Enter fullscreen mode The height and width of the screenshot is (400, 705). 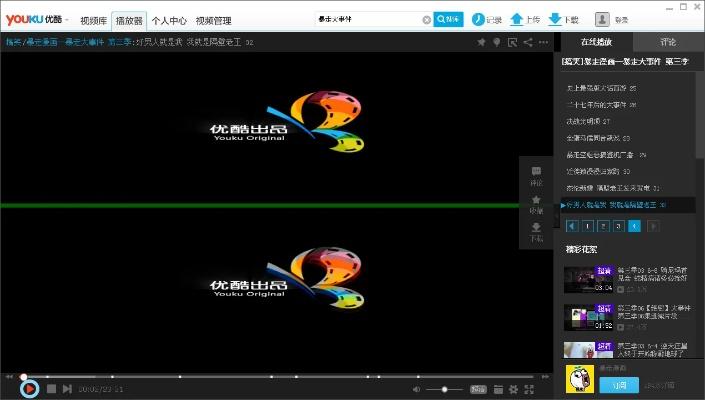tap(529, 388)
